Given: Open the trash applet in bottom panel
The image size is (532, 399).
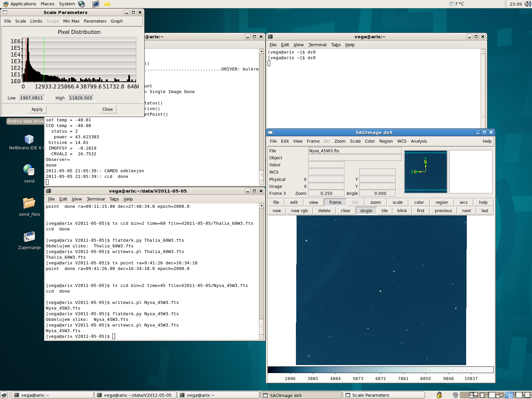Looking at the screenshot, I should tap(456, 395).
